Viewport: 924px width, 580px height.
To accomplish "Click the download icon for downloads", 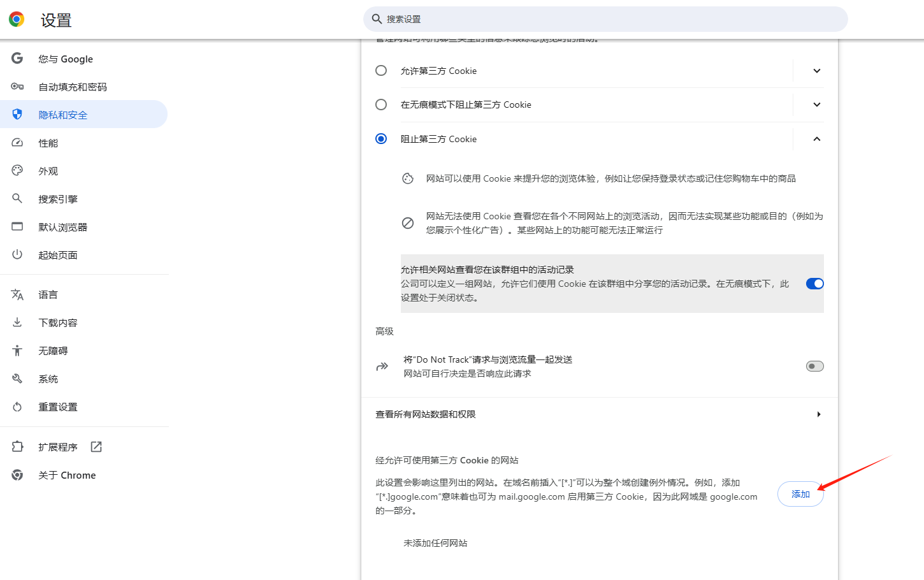I will click(17, 323).
